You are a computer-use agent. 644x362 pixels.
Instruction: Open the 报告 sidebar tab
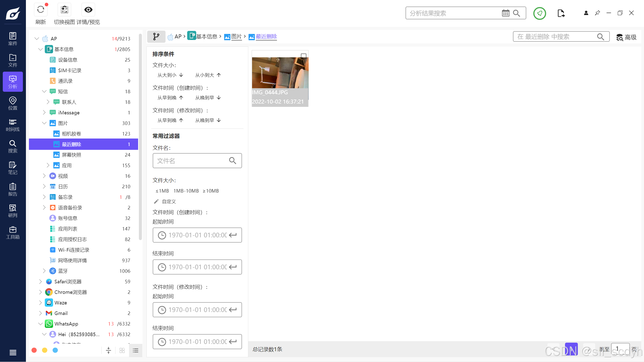coord(13,190)
